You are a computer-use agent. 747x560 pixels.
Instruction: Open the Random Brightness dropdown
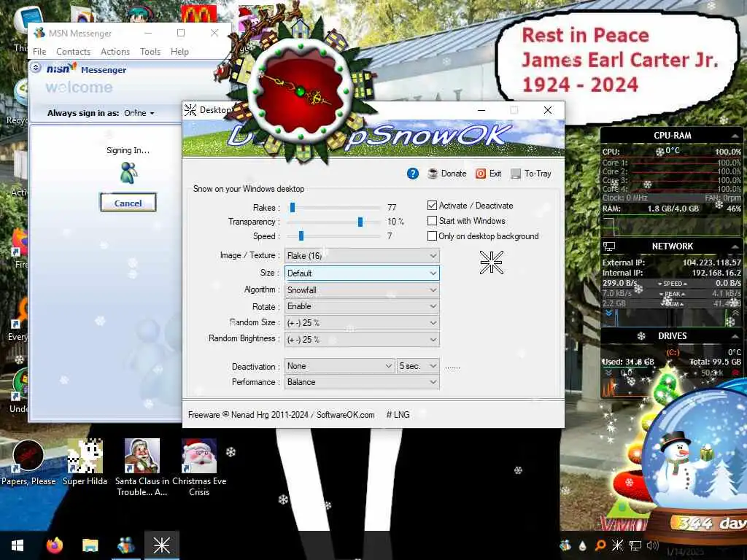coord(362,340)
